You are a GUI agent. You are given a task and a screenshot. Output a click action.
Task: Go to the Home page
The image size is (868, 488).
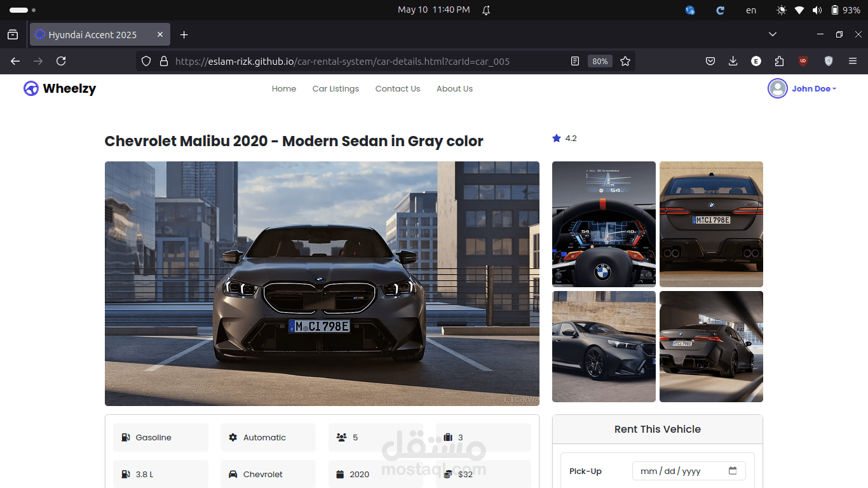(x=284, y=89)
